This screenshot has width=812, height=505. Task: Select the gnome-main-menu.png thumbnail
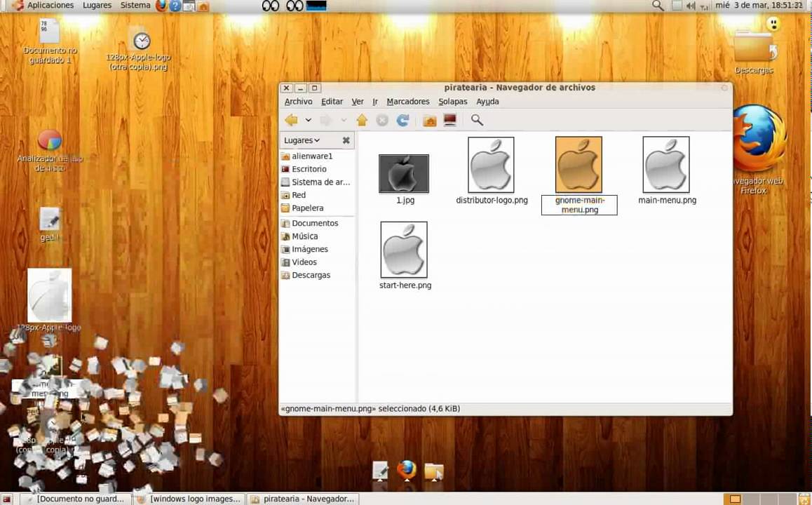pyautogui.click(x=578, y=165)
